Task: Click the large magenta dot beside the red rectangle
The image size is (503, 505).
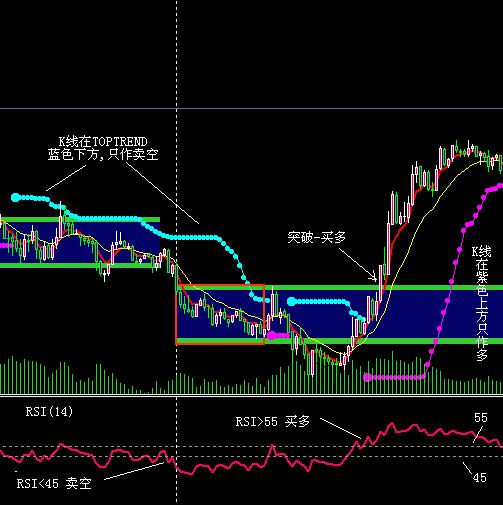Action: [x=272, y=335]
